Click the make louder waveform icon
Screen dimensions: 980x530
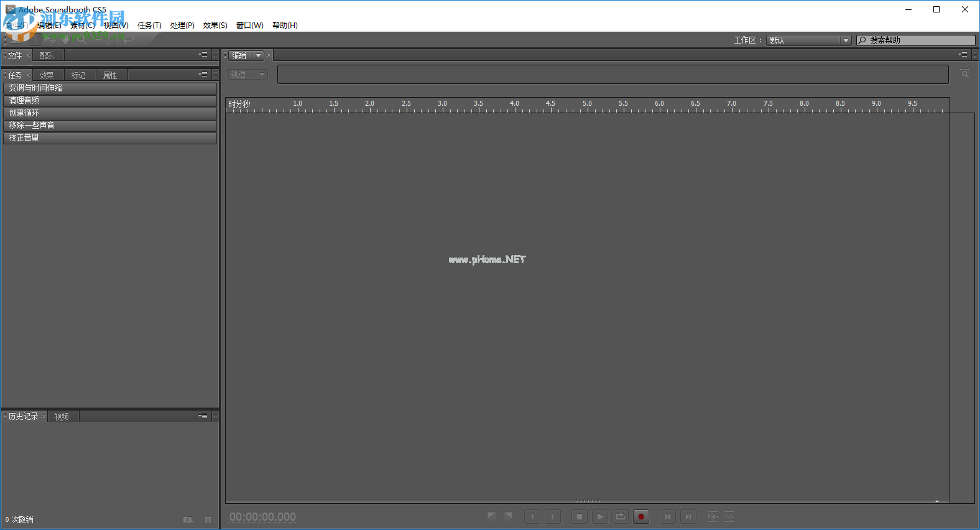point(713,516)
